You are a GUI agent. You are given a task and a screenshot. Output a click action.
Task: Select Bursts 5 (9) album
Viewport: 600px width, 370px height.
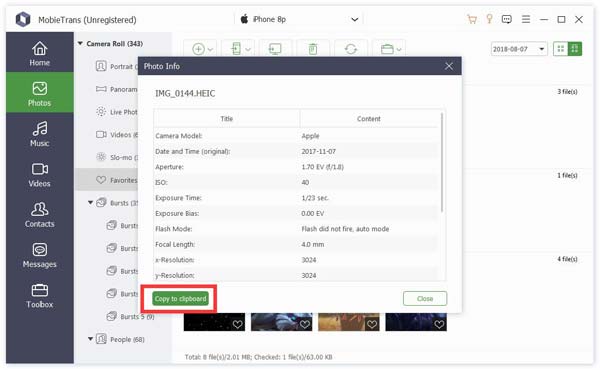point(130,316)
